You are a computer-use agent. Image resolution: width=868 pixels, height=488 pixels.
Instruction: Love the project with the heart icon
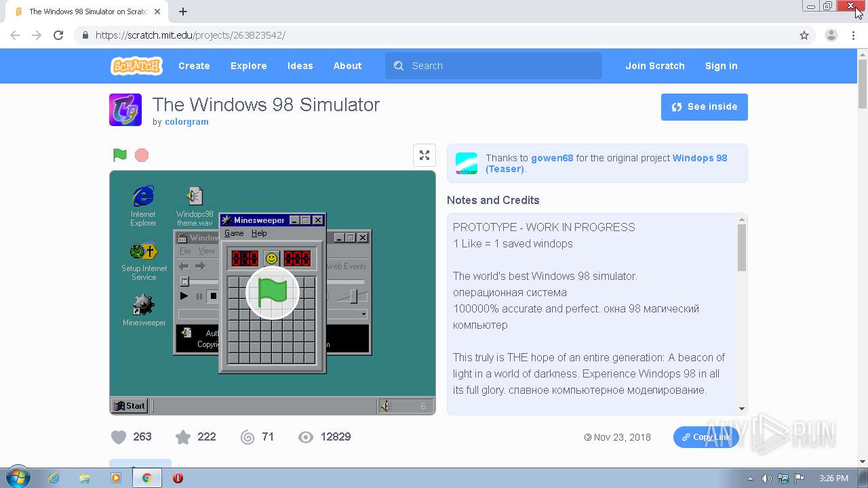tap(119, 437)
